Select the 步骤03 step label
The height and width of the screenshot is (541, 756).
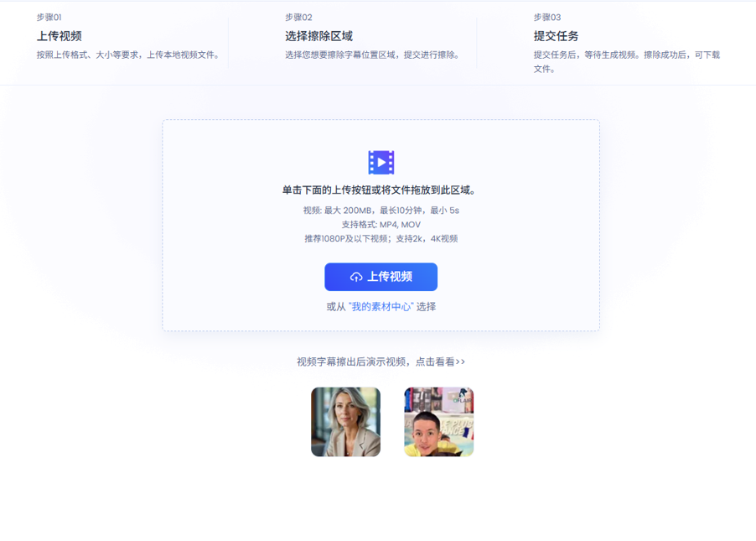click(x=547, y=17)
